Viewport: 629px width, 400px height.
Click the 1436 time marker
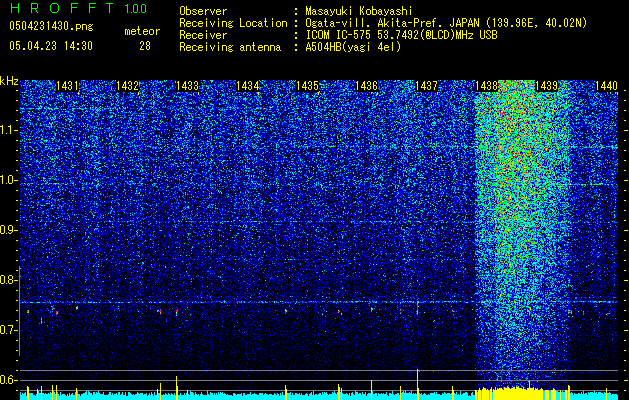point(367,86)
